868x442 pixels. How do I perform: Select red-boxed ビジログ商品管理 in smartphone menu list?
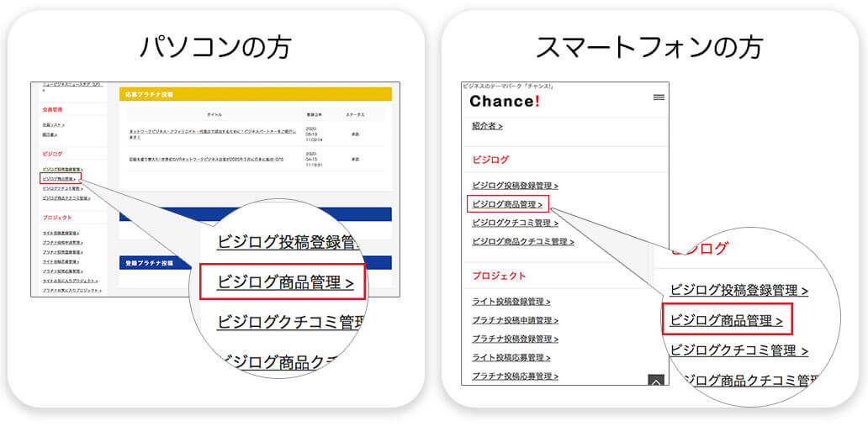pyautogui.click(x=507, y=203)
